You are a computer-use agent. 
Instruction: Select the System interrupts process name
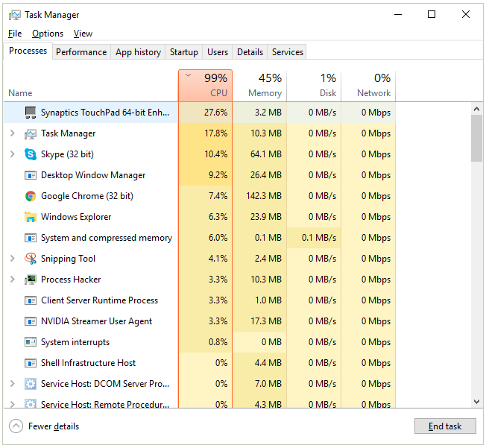point(75,342)
